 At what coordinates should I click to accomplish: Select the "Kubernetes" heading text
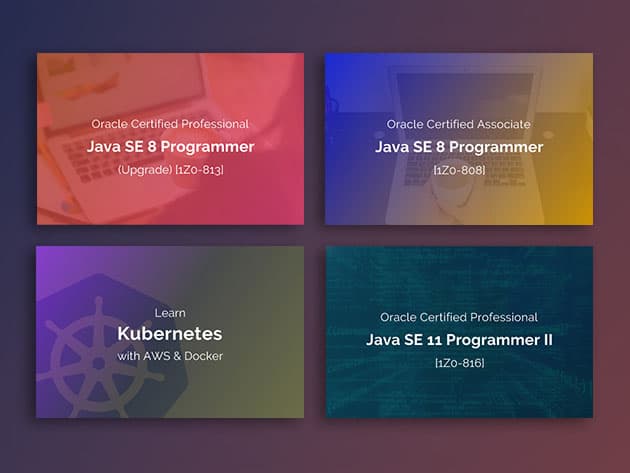coord(170,333)
